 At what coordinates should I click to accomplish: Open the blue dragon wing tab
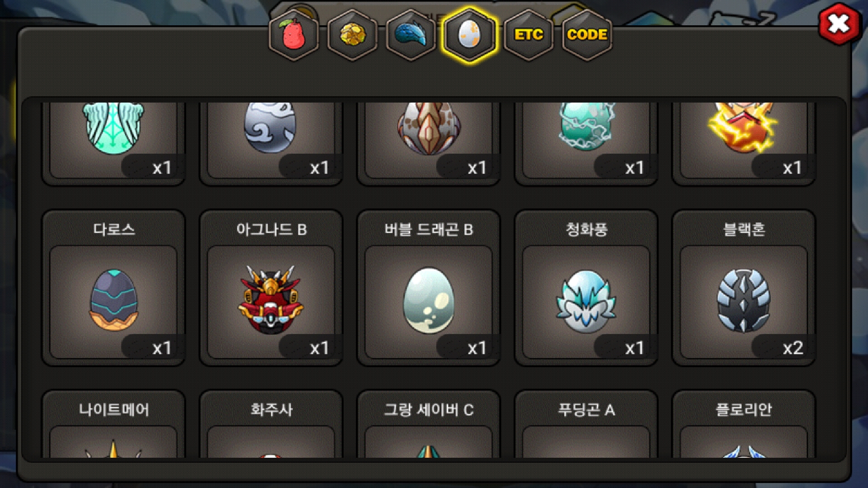click(x=411, y=35)
